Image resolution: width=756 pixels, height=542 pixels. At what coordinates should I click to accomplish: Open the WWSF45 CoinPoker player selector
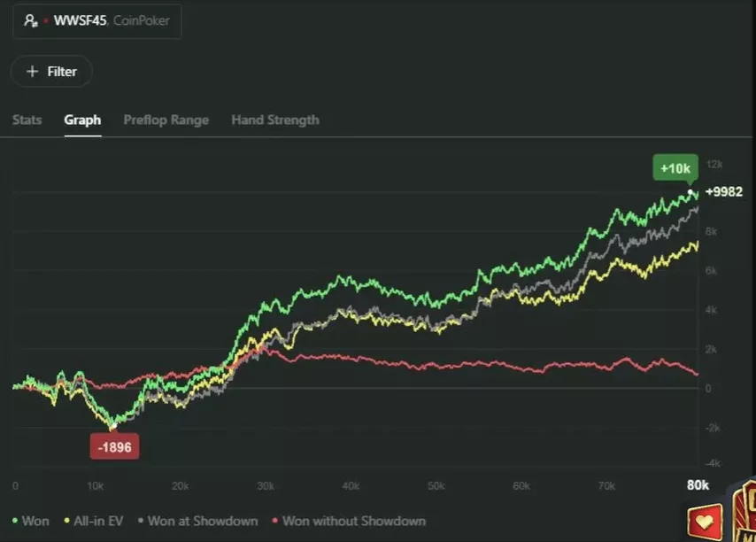96,20
